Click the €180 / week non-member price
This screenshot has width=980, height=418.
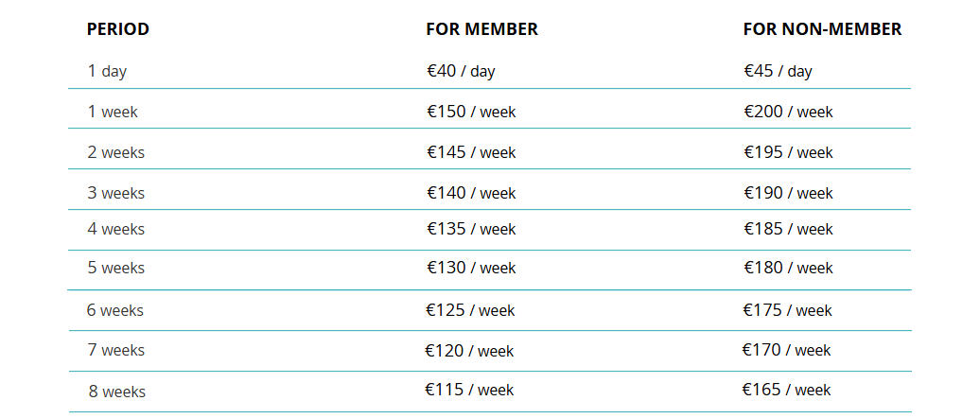click(788, 268)
